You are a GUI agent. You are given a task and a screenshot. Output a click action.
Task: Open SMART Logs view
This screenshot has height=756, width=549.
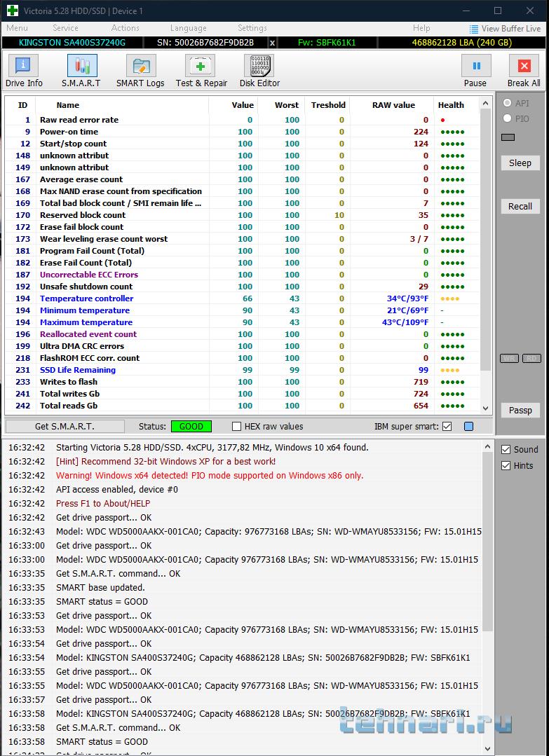[140, 71]
